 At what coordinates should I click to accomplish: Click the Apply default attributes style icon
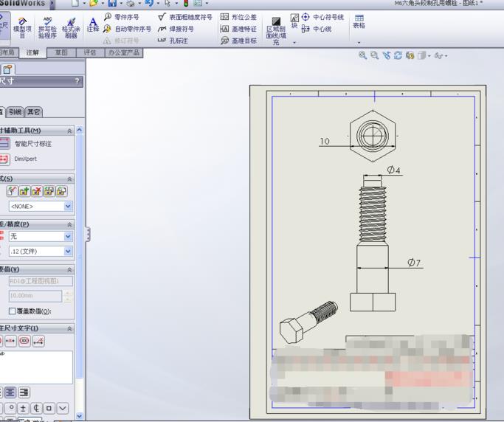(x=12, y=191)
